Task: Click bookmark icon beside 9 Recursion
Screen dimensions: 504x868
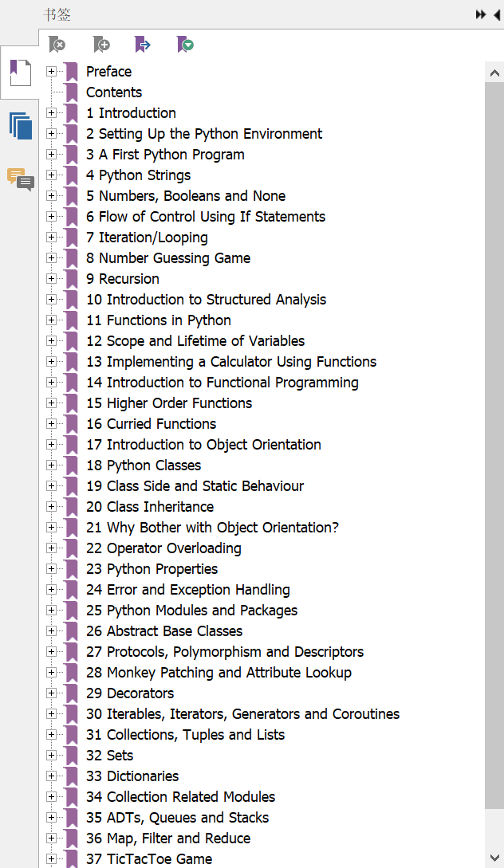Action: pos(72,278)
